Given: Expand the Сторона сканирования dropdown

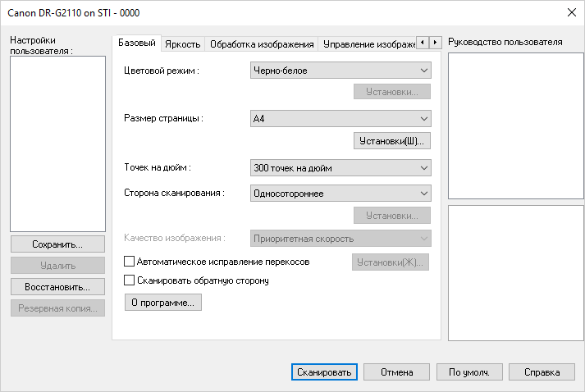Looking at the screenshot, I should point(340,194).
